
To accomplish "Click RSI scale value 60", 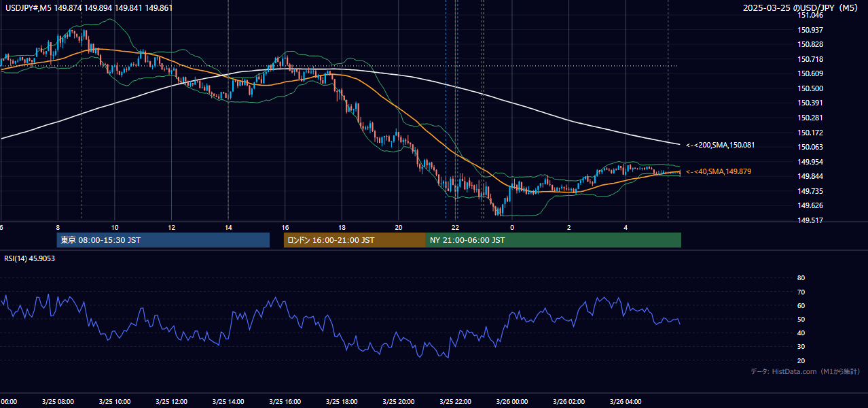I will click(801, 305).
